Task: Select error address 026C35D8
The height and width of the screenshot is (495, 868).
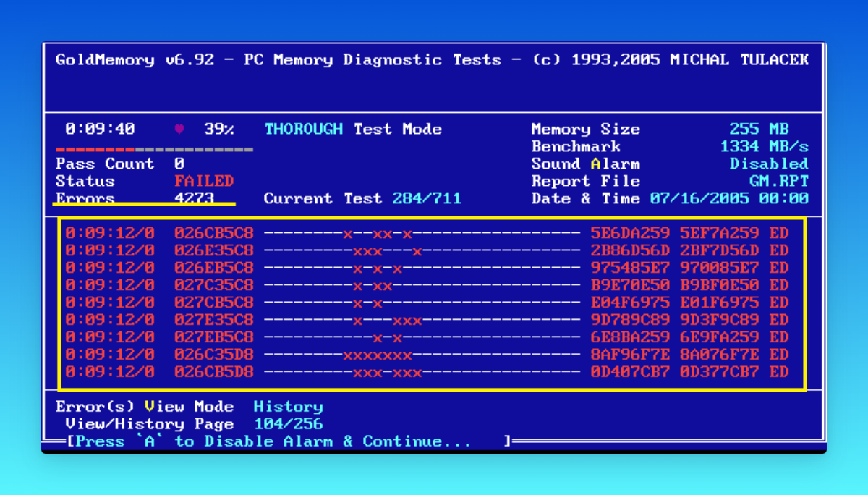Action: tap(214, 355)
